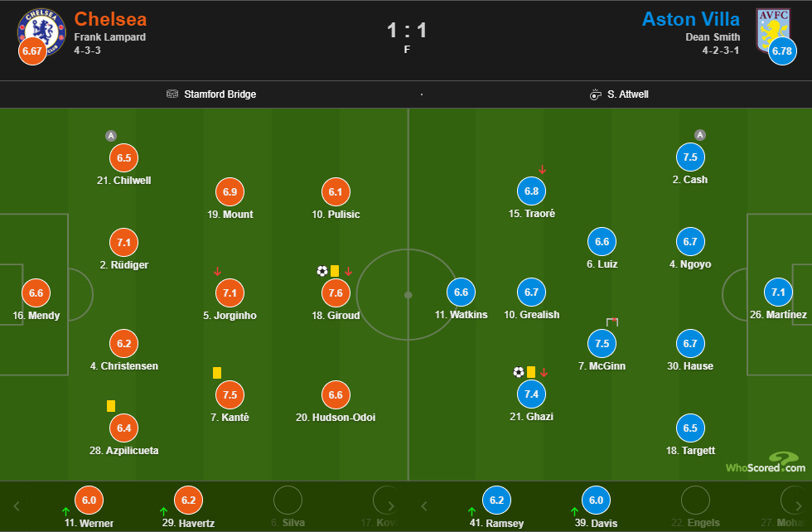Click the yellow card above Azpilicueta
The height and width of the screenshot is (532, 812).
[x=110, y=406]
